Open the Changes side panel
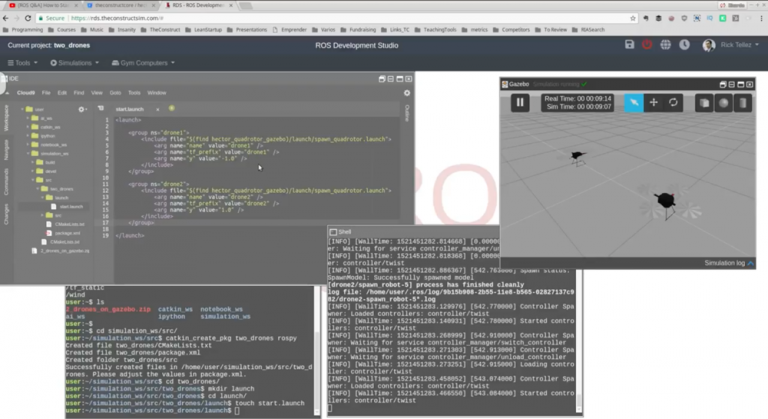This screenshot has width=768, height=419. click(6, 214)
